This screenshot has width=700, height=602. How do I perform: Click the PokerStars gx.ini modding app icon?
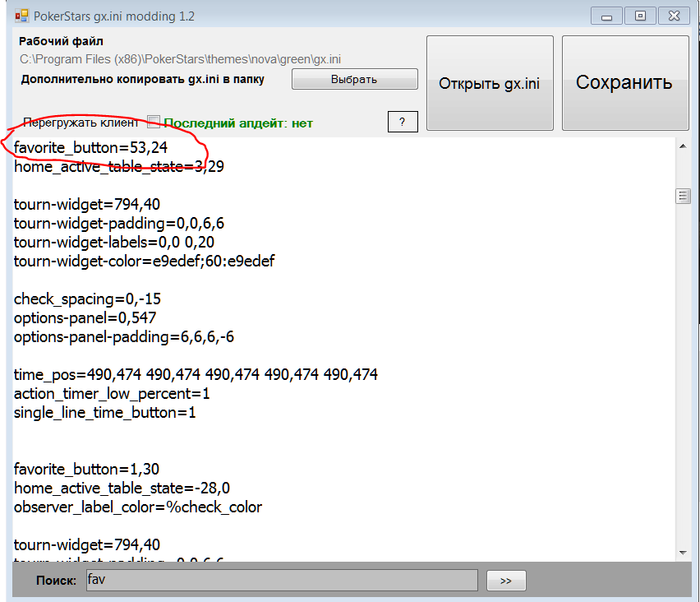(x=21, y=17)
